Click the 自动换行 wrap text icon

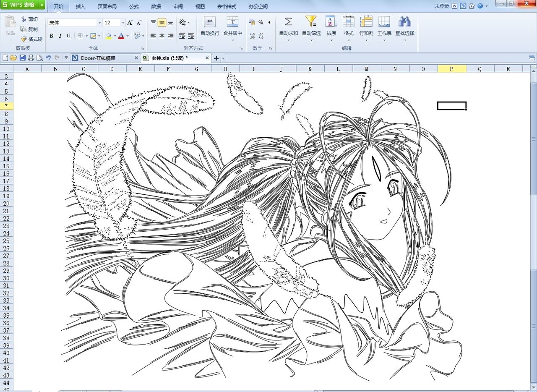(x=210, y=22)
